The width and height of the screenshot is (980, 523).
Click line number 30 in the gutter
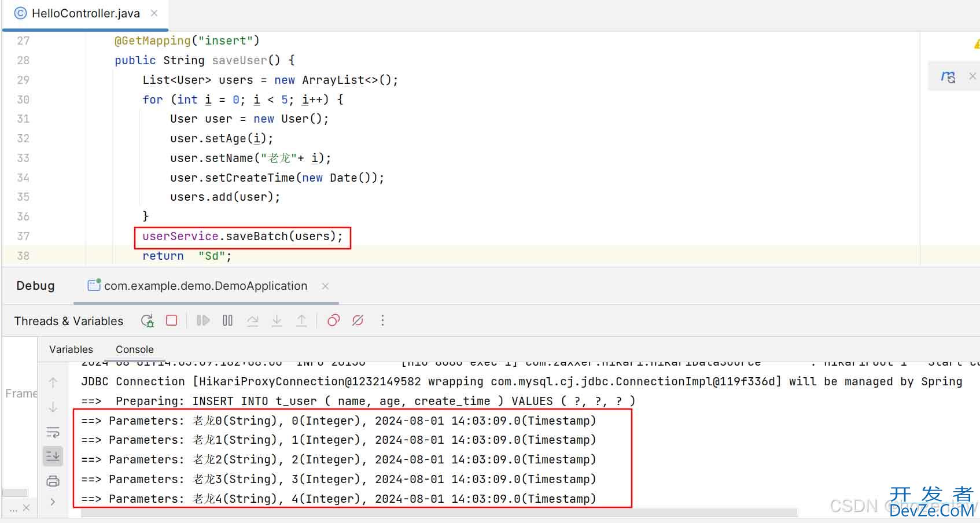(23, 100)
